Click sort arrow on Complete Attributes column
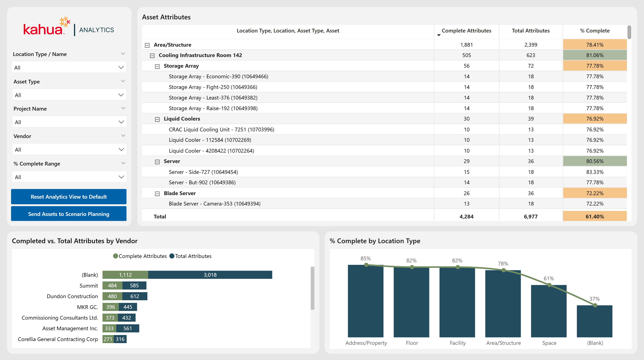The image size is (644, 360). point(439,35)
